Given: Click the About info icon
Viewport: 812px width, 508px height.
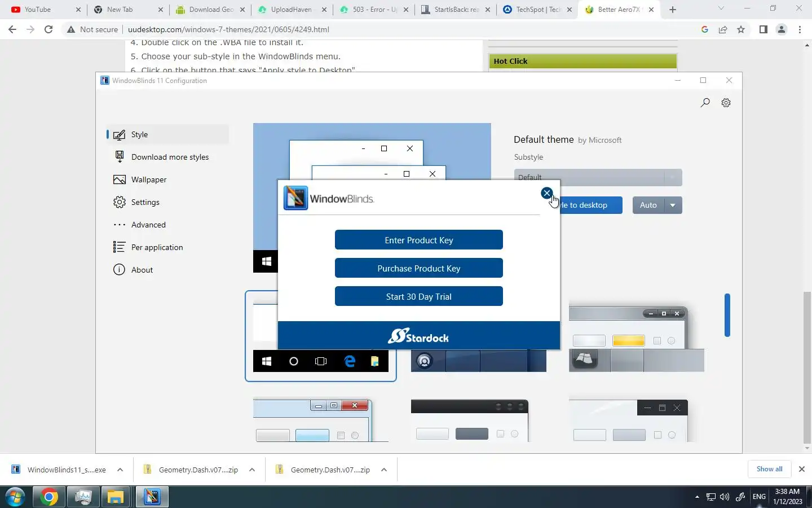Looking at the screenshot, I should 119,270.
